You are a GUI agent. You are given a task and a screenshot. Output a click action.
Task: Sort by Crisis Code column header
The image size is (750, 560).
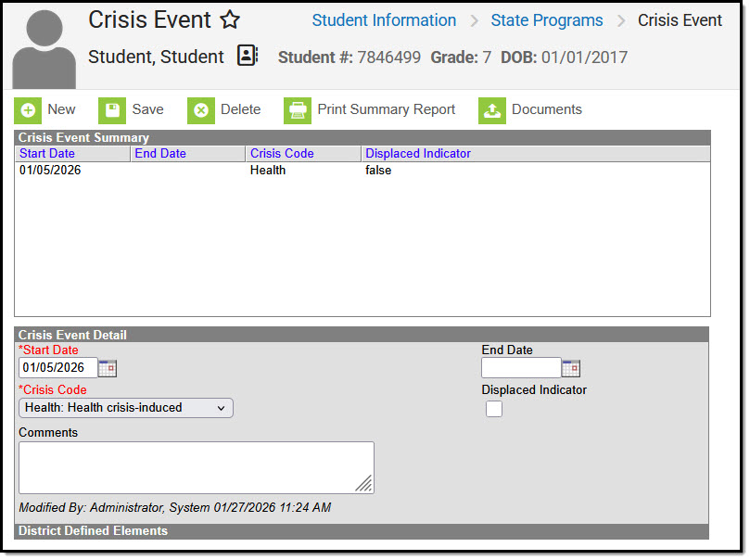282,154
